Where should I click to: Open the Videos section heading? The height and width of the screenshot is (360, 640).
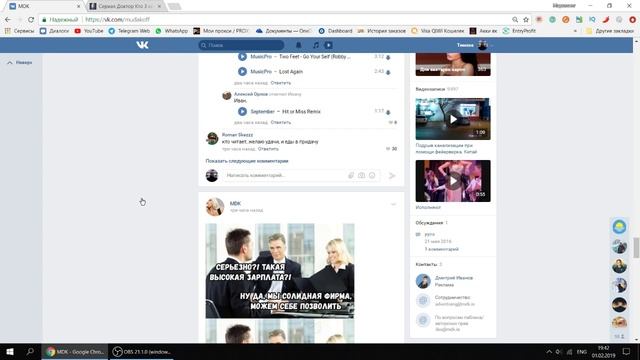pyautogui.click(x=430, y=89)
